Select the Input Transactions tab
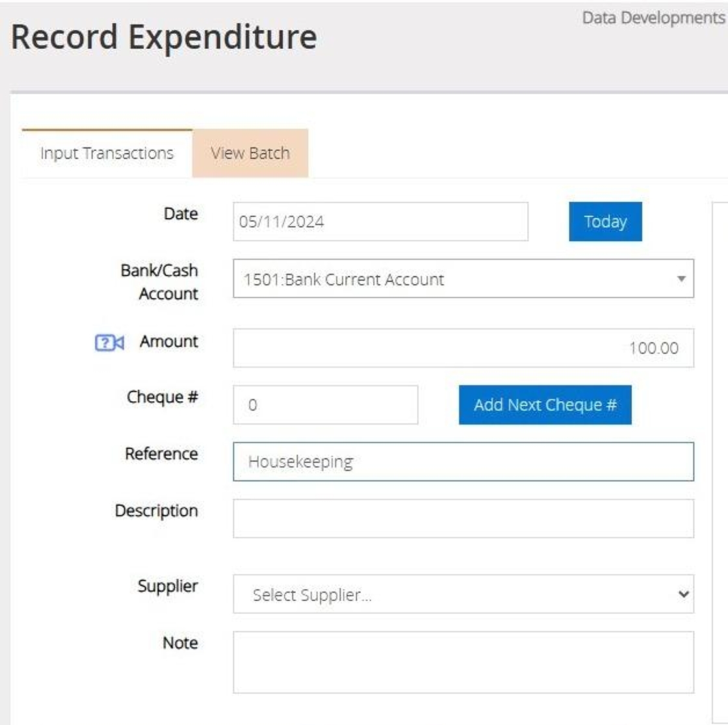 (107, 153)
